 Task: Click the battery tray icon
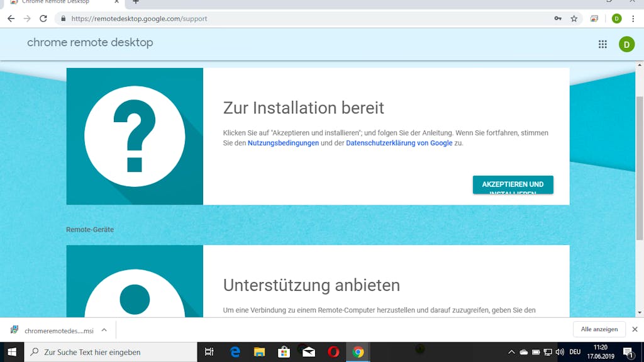pos(536,352)
